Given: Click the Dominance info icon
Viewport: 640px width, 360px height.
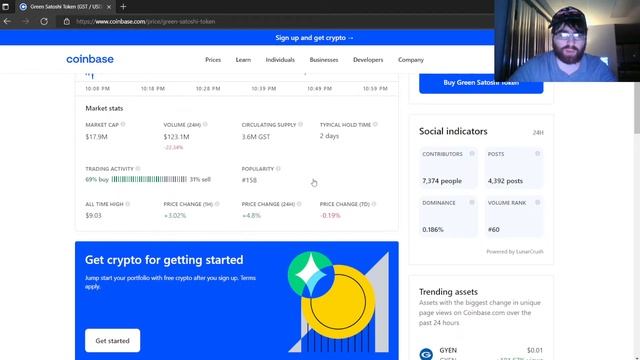Looking at the screenshot, I should [x=472, y=202].
